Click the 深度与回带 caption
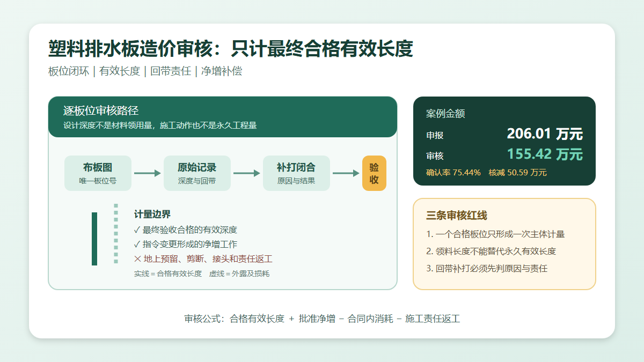The image size is (644, 362). [197, 181]
